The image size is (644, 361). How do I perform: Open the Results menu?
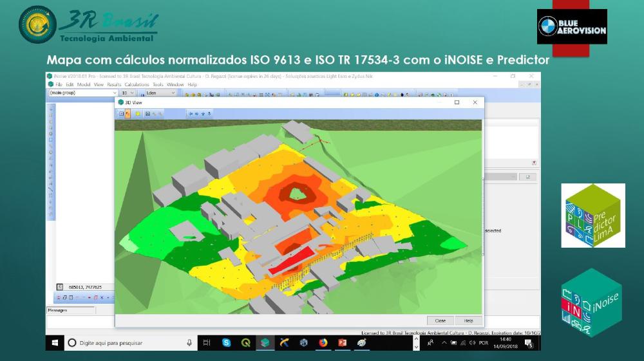[114, 84]
